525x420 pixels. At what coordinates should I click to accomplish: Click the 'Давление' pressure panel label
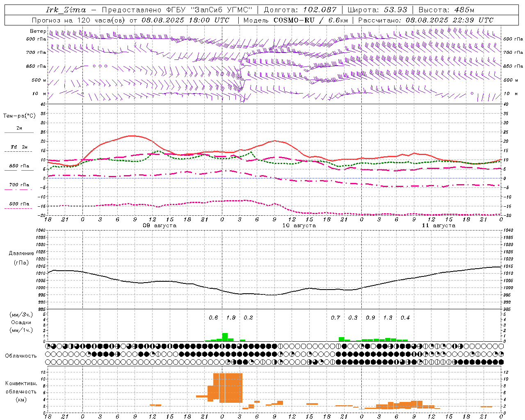click(x=21, y=253)
